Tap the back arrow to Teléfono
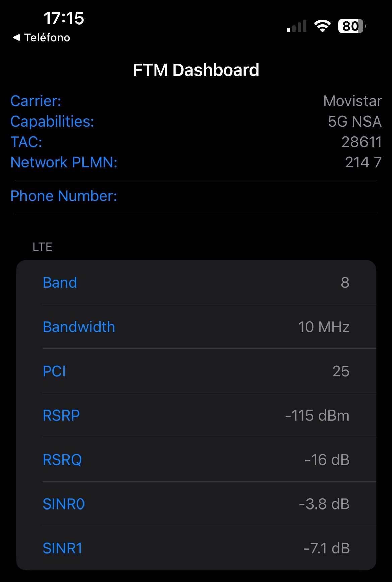392x582 pixels. click(x=16, y=38)
